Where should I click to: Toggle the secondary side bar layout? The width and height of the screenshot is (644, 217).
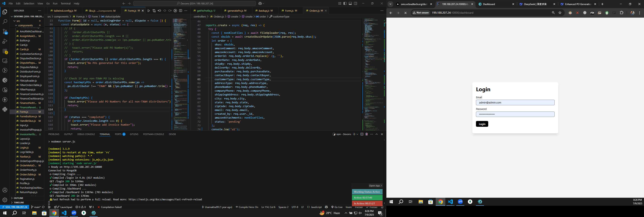click(x=355, y=3)
